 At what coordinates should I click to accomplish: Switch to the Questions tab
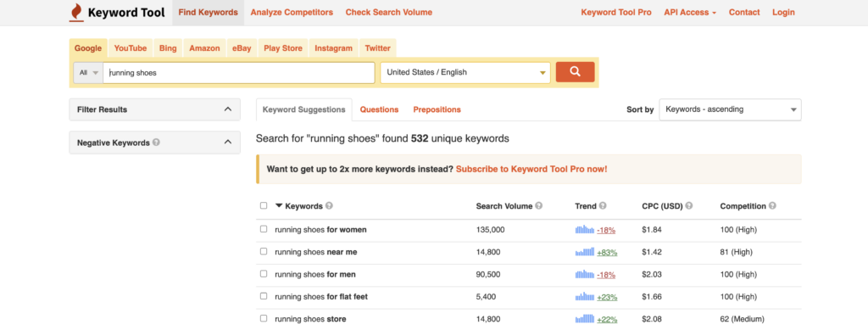pyautogui.click(x=379, y=109)
